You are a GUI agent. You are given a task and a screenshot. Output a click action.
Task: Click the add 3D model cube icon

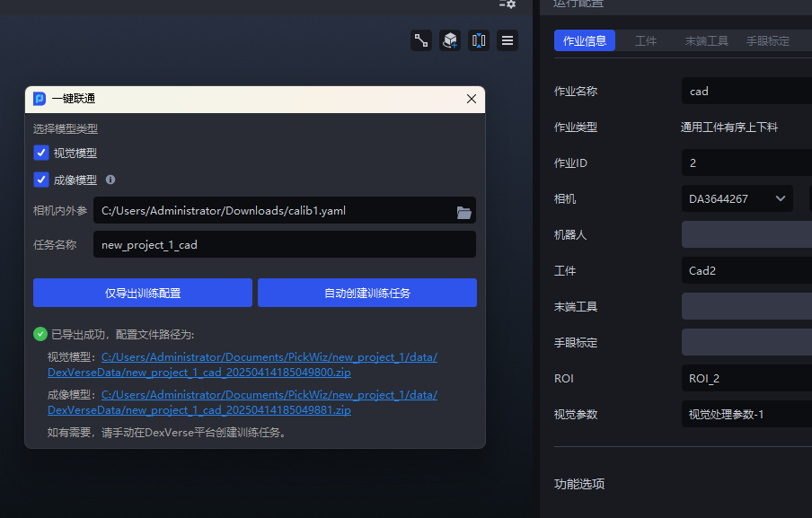tap(450, 40)
